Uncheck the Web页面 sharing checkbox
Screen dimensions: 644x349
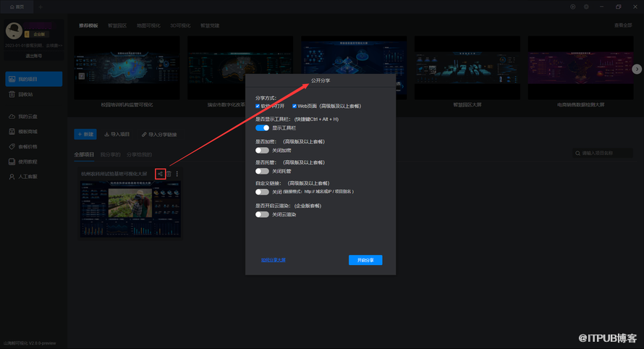pyautogui.click(x=295, y=106)
